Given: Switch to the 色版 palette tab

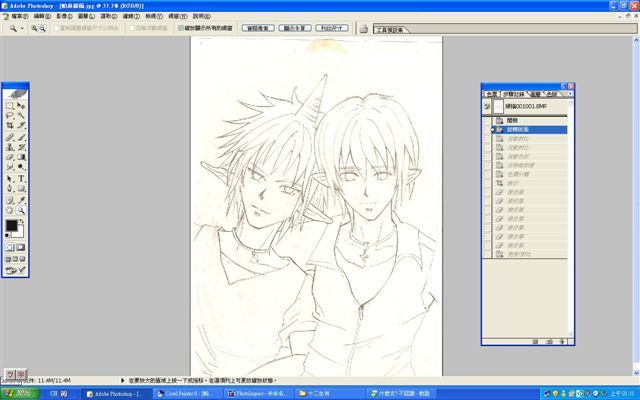Looking at the screenshot, I should point(551,94).
